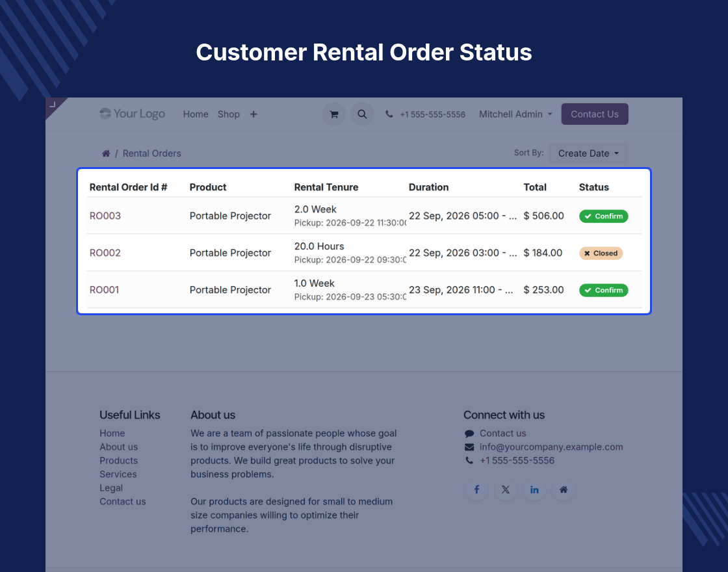Click the Your Logo image
Image resolution: width=728 pixels, height=572 pixels.
pyautogui.click(x=133, y=114)
